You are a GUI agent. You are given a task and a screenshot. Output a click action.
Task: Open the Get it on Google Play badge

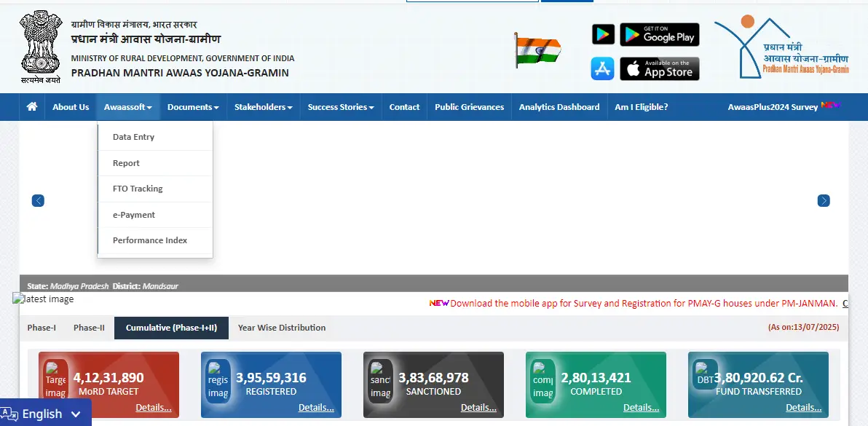(659, 34)
